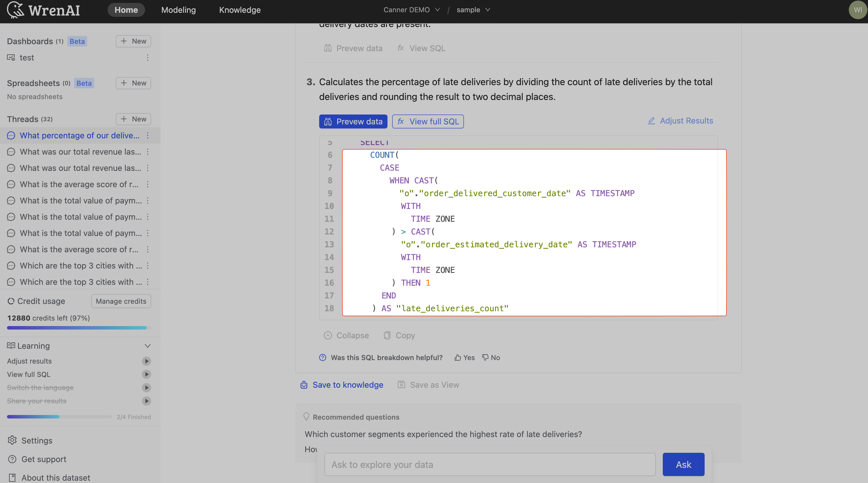Viewport: 868px width, 483px height.
Task: Click the Spreadsheets Beta tag
Action: click(x=84, y=83)
